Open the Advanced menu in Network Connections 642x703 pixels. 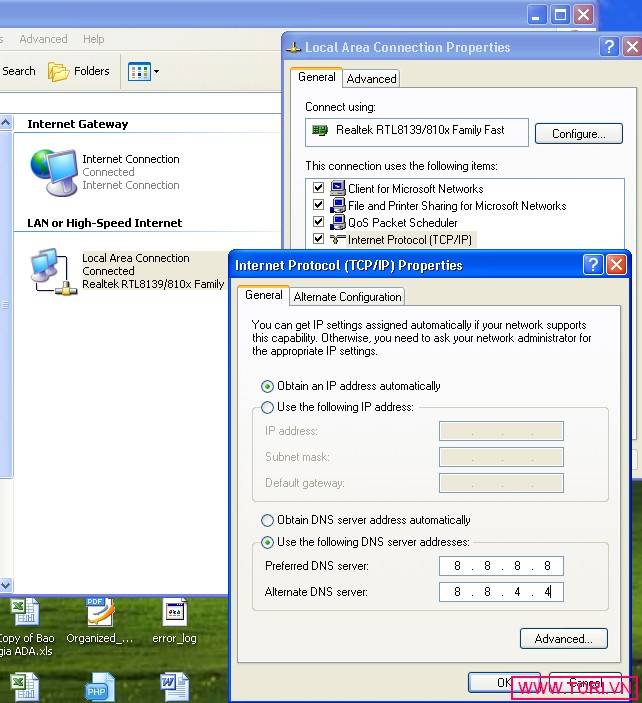point(43,39)
